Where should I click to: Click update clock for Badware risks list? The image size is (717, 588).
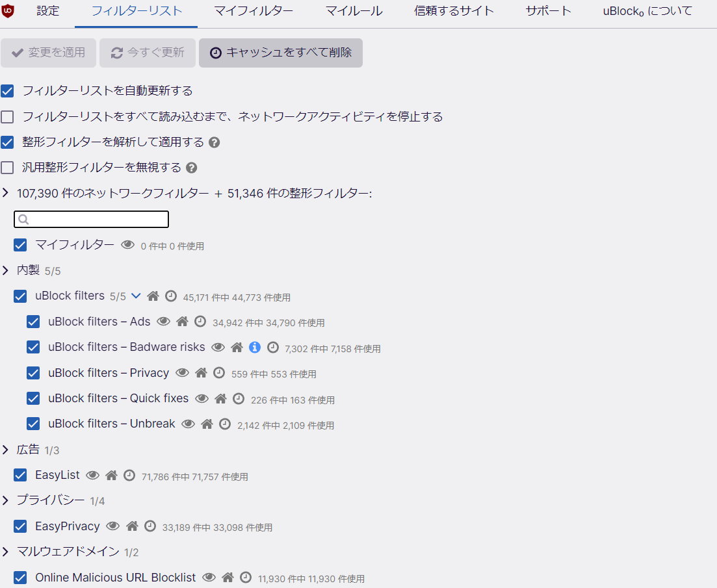[x=273, y=347]
